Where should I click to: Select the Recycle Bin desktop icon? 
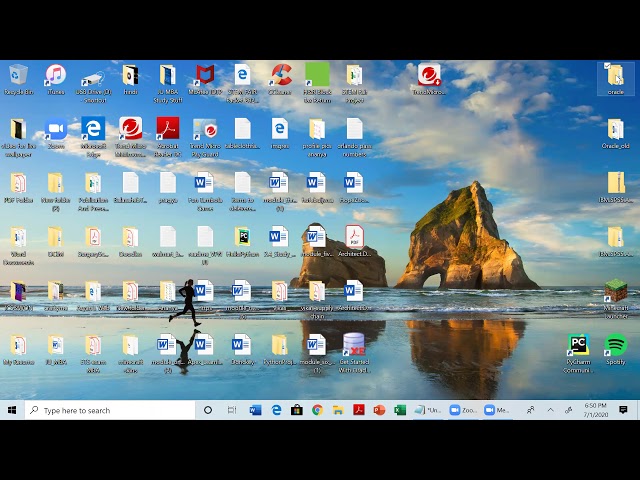click(x=18, y=79)
